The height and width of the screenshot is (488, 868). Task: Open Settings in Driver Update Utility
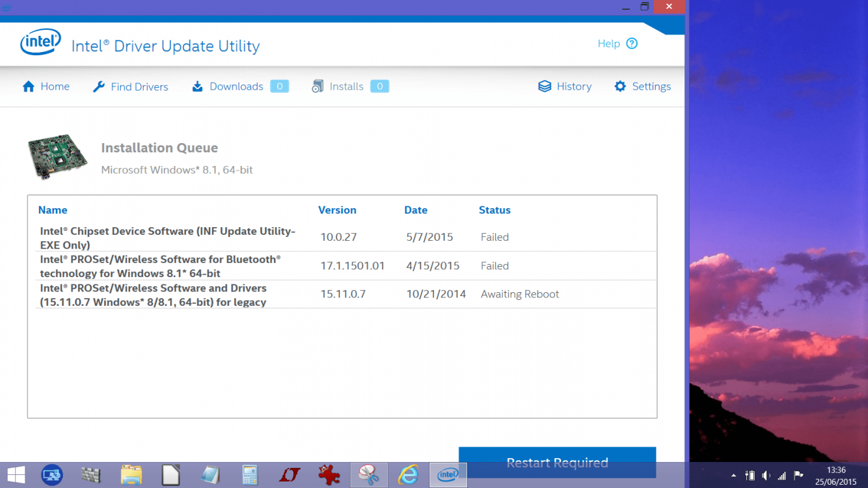click(x=642, y=87)
